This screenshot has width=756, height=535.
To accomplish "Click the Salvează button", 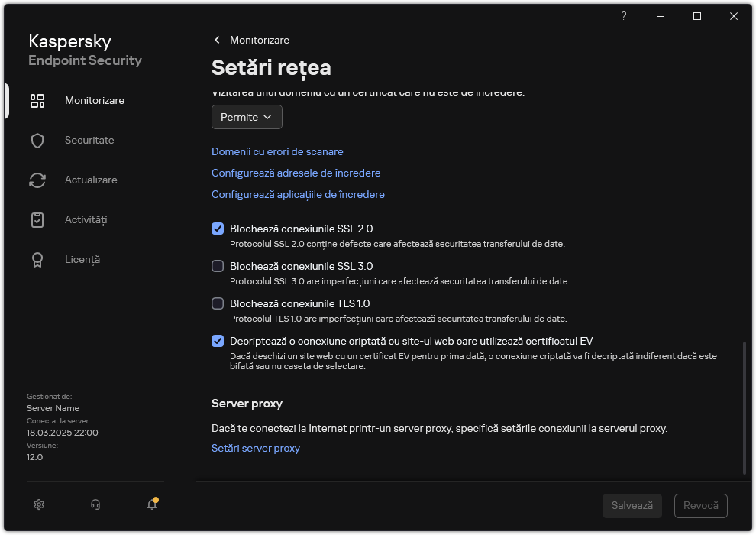I will point(632,505).
